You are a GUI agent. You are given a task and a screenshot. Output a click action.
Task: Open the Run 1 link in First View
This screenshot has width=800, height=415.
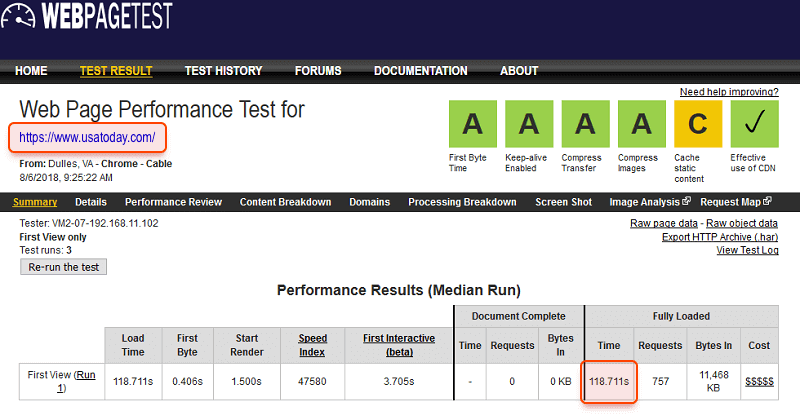click(78, 381)
